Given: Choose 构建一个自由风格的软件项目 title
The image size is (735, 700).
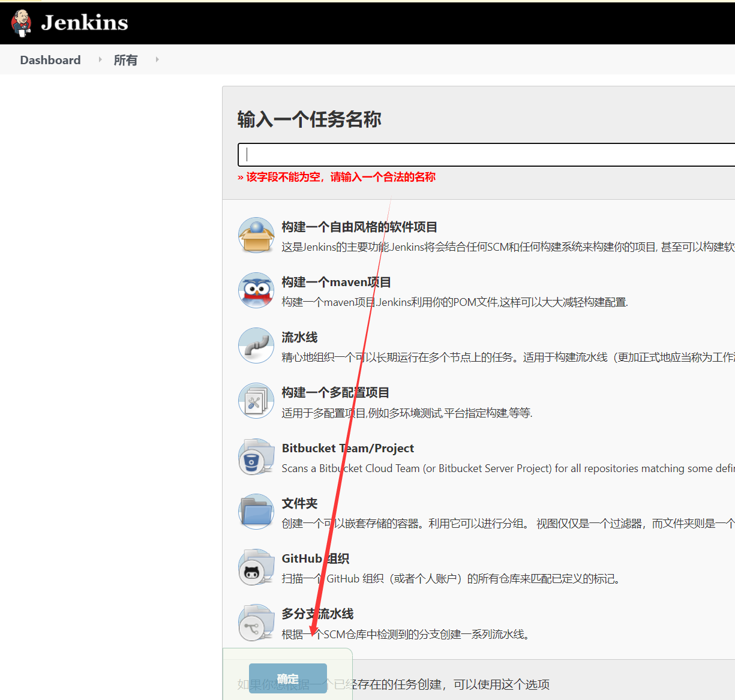Looking at the screenshot, I should coord(359,227).
